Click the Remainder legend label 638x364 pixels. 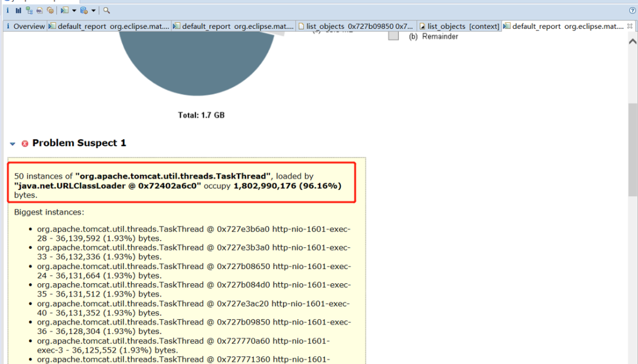[440, 37]
